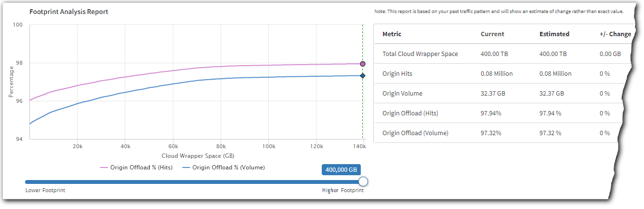Click the Estimated column header
Screen dimensions: 644x209
pos(554,34)
